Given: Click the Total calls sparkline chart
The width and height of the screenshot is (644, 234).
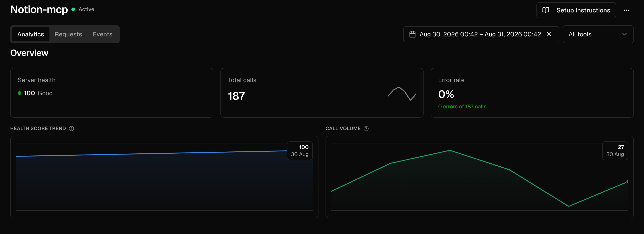Looking at the screenshot, I should pos(402,94).
